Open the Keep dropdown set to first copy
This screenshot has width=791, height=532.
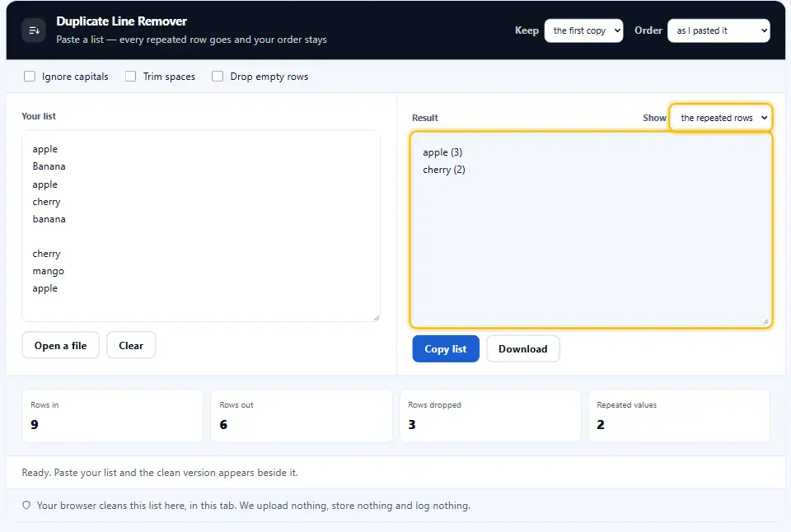583,30
